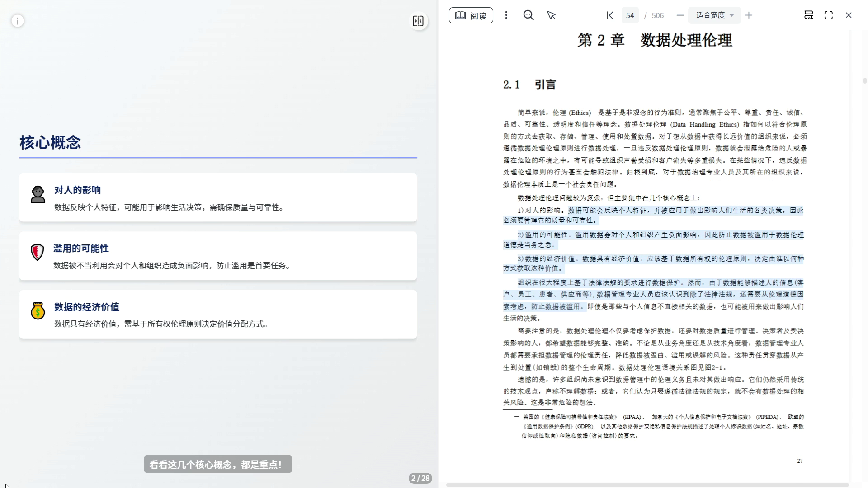Select the 对人的影响 concept card

218,197
